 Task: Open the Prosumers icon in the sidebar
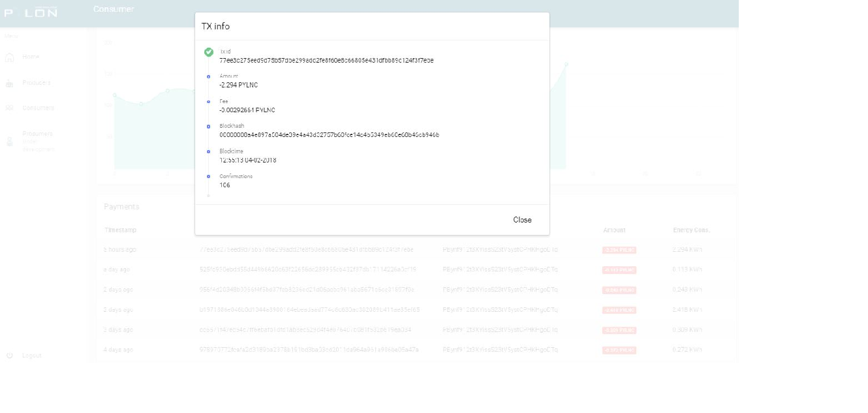[10, 140]
